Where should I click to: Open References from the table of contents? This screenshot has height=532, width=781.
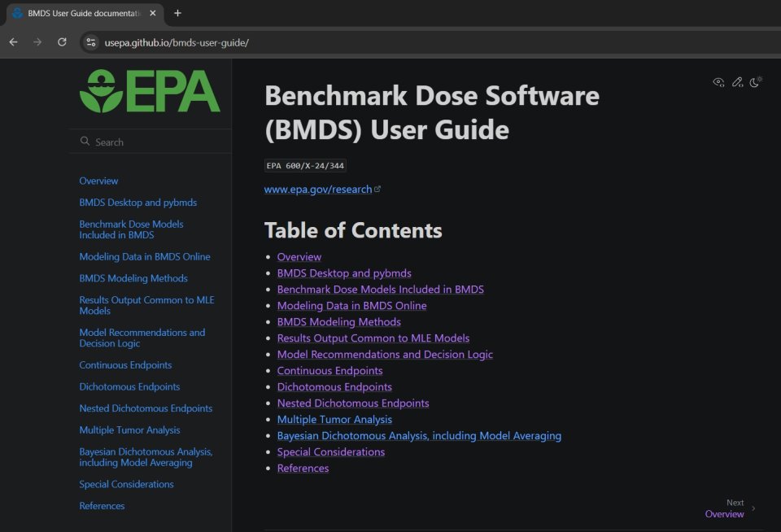coord(303,468)
